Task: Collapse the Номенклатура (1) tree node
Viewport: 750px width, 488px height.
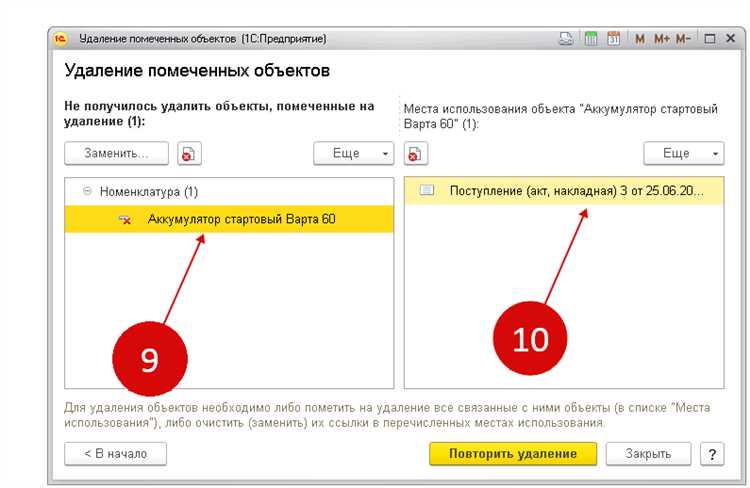Action: [x=87, y=191]
